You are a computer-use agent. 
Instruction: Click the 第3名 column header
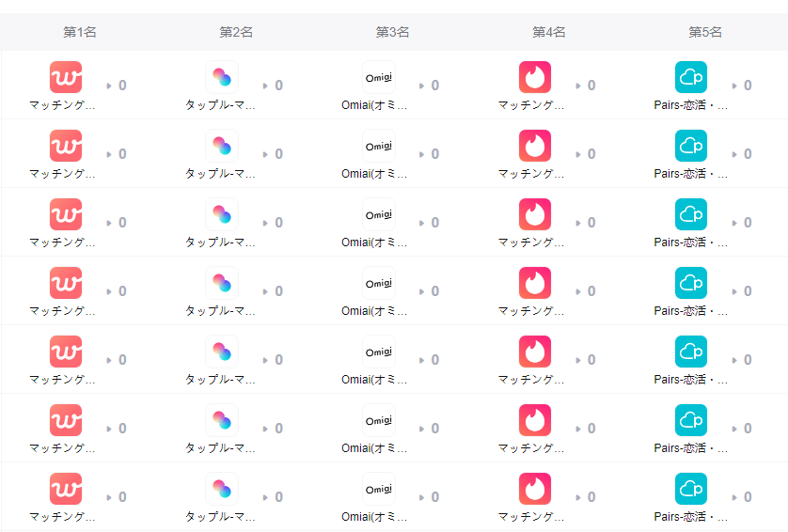coord(392,32)
